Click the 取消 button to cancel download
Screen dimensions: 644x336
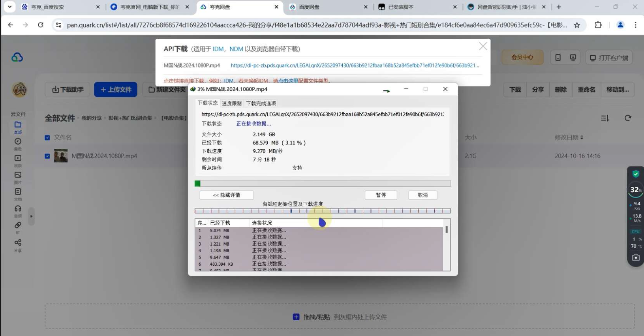click(422, 195)
